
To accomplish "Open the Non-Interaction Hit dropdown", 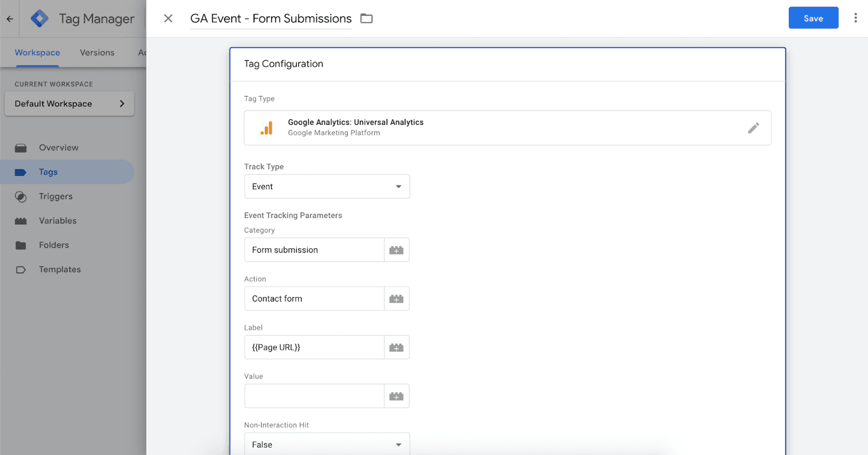I will pyautogui.click(x=327, y=444).
